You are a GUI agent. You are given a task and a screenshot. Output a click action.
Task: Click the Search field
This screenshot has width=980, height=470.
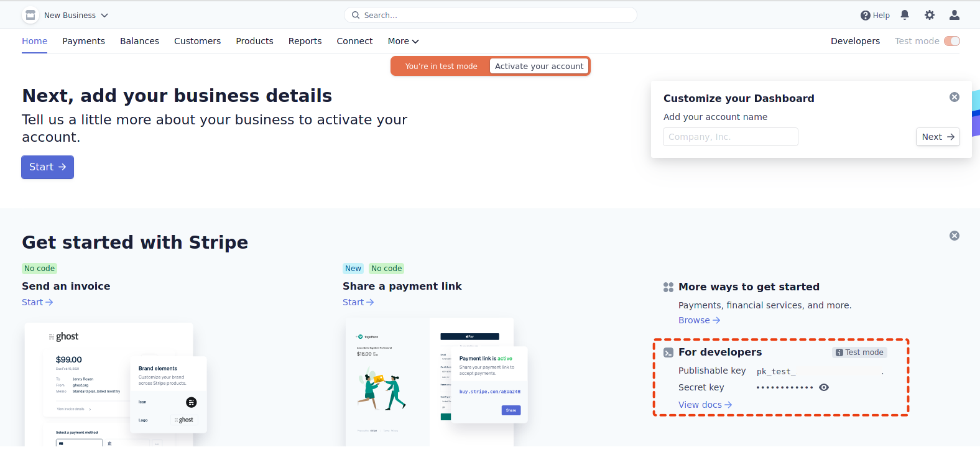(x=490, y=15)
